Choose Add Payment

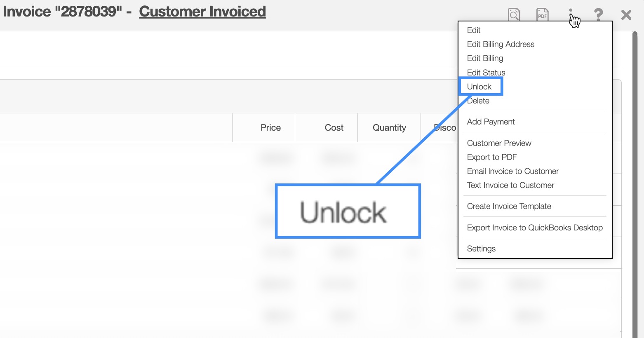(x=491, y=122)
